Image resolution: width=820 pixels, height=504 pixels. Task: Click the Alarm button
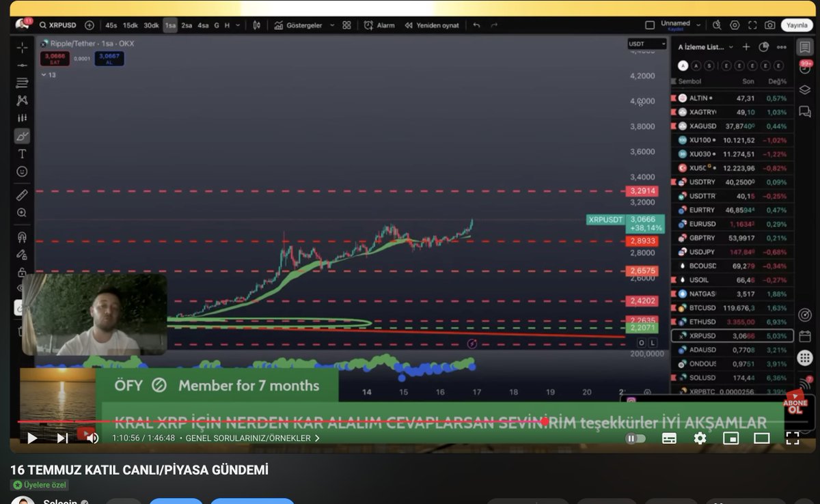pos(379,25)
